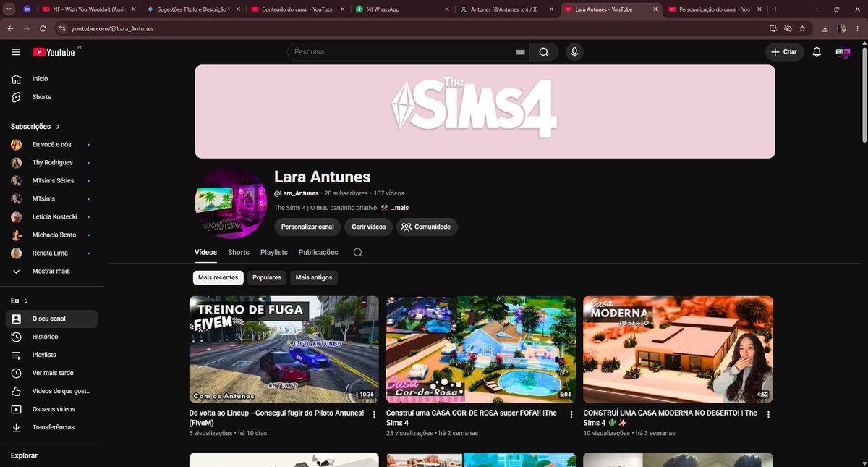Open Casa Moderna Deserto video thumbnail
Screen dimensions: 868x467
click(x=678, y=349)
